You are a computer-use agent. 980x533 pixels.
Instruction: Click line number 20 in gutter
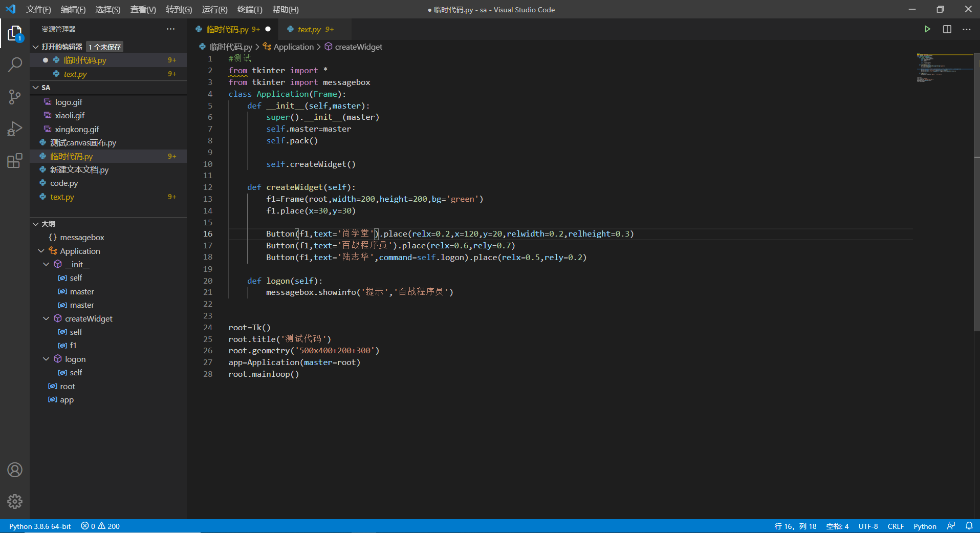(x=208, y=281)
